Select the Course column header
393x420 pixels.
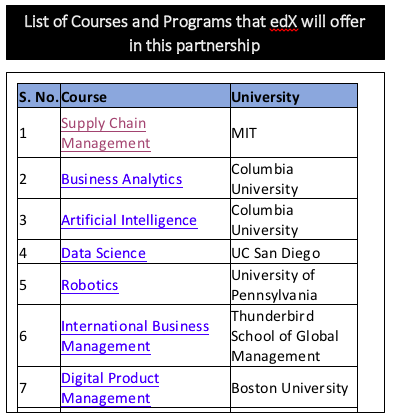coord(145,97)
